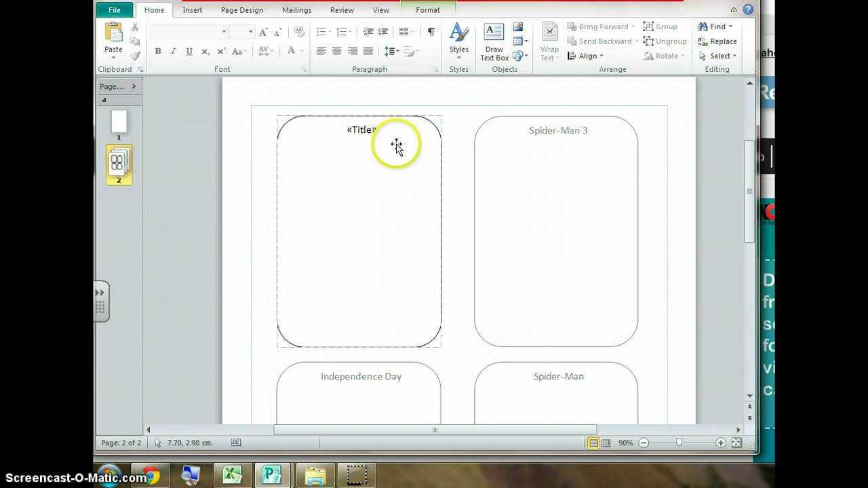Click the Ungroup objects command

(665, 41)
